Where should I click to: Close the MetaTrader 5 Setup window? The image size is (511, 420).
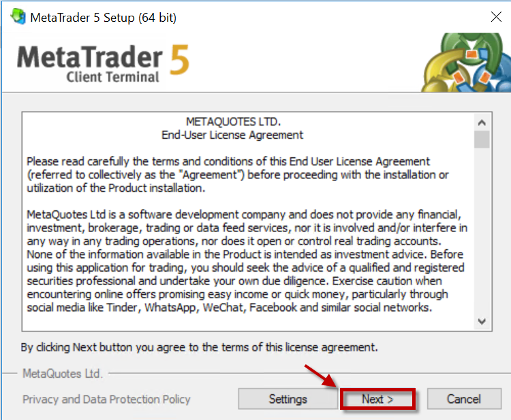tap(496, 16)
